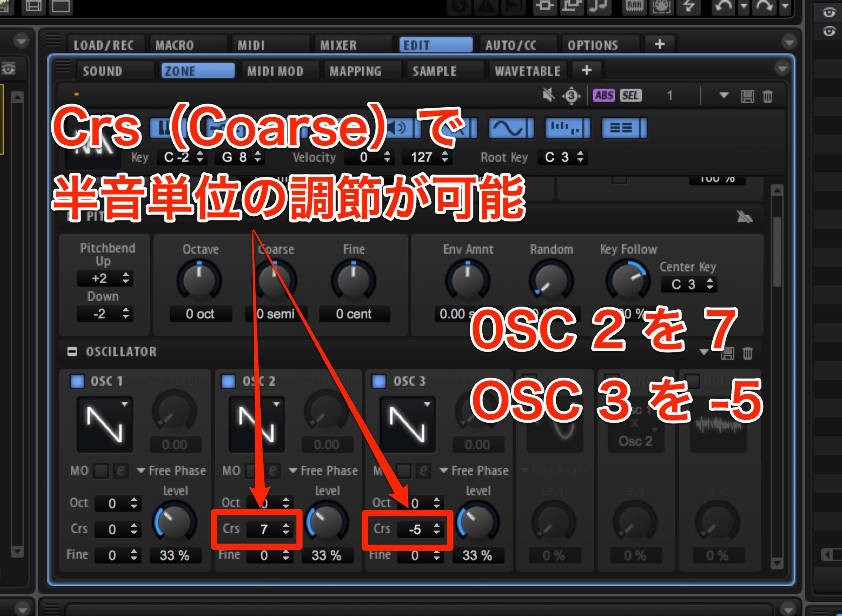Collapse the OSCILLATOR section with the minus icon
Screen dimensions: 842x616
[x=72, y=352]
